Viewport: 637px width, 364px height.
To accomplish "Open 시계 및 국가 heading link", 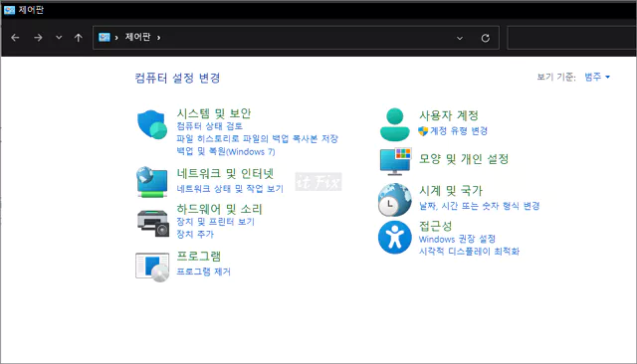I will [x=451, y=190].
